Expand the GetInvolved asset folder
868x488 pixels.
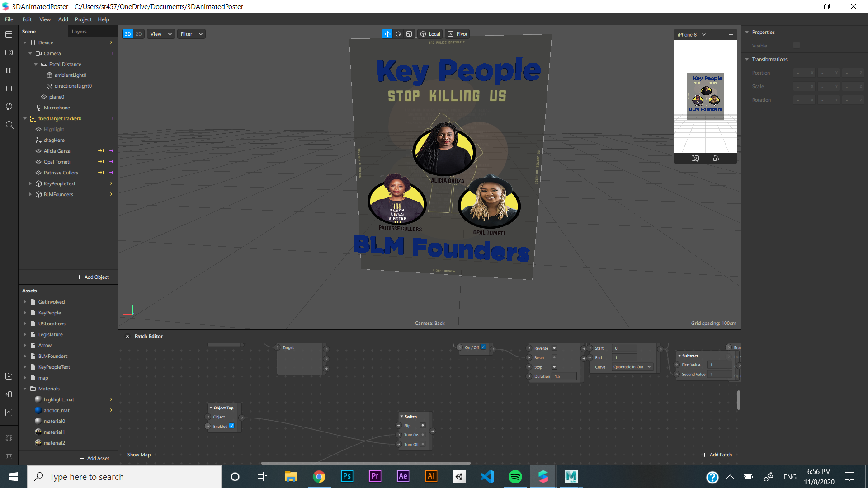(x=25, y=302)
